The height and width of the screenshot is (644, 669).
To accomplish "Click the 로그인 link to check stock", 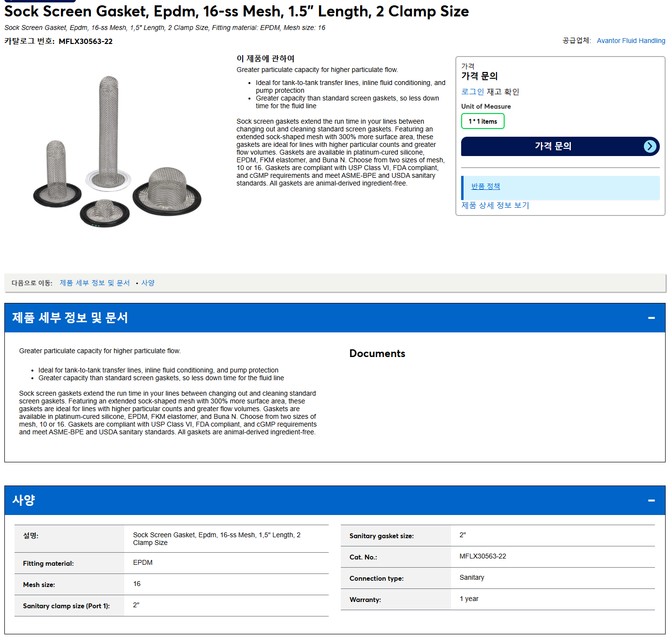I will point(472,92).
